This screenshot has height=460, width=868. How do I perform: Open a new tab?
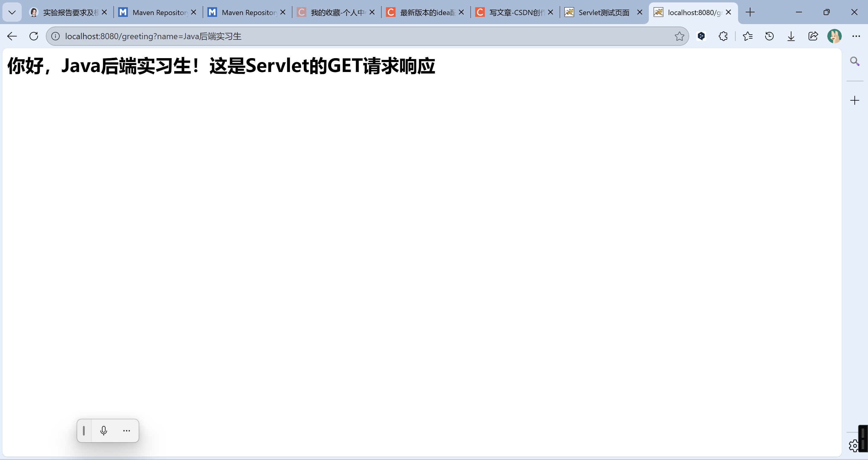point(750,12)
